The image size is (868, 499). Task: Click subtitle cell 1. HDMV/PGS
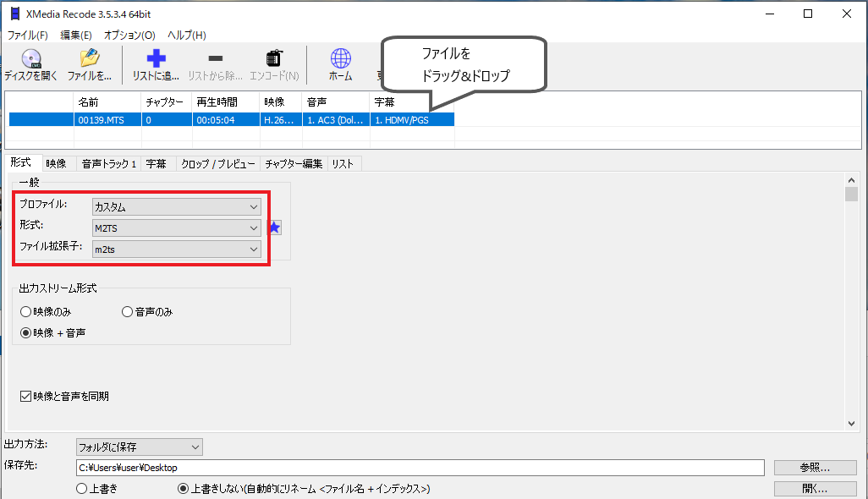412,120
